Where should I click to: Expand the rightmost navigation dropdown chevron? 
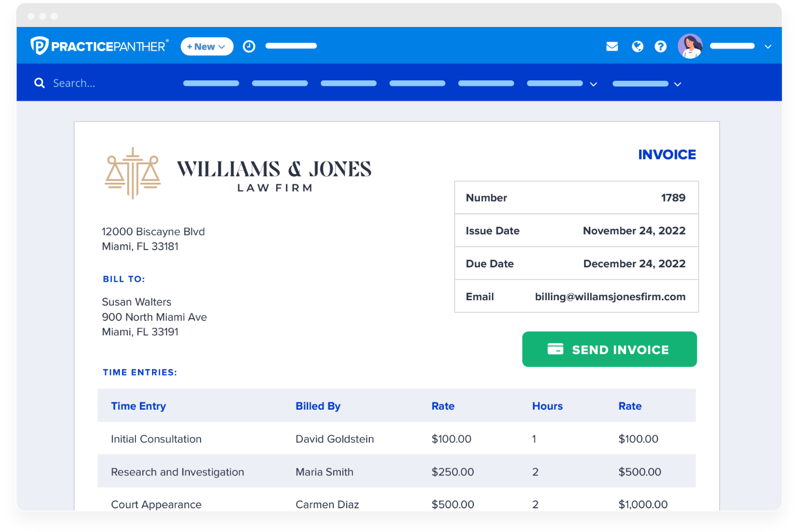pos(677,84)
